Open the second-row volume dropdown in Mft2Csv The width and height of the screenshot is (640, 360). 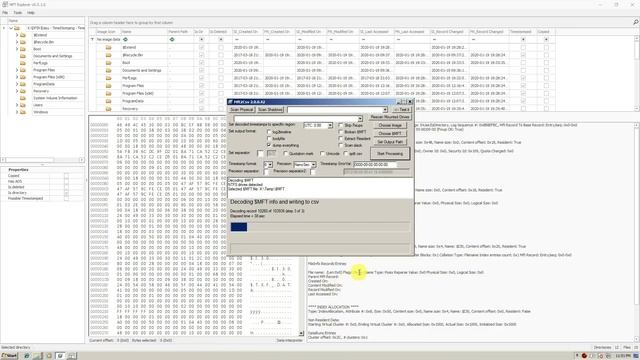click(360, 118)
